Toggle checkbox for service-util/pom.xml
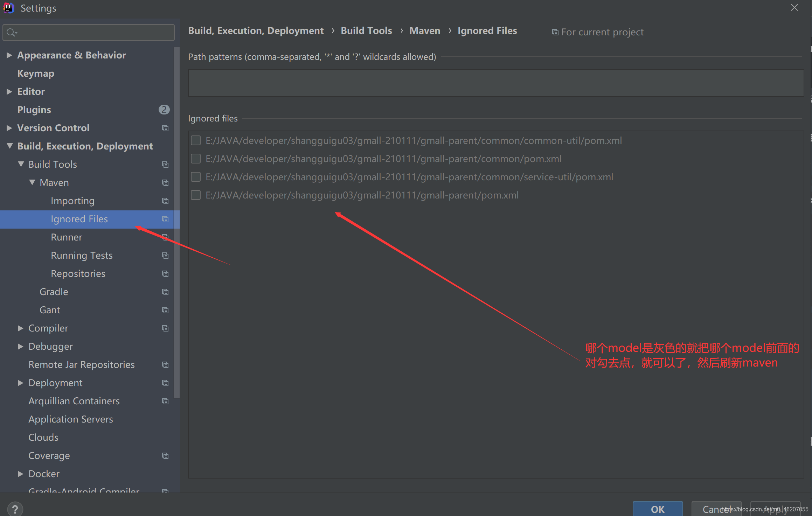The height and width of the screenshot is (516, 812). tap(196, 177)
